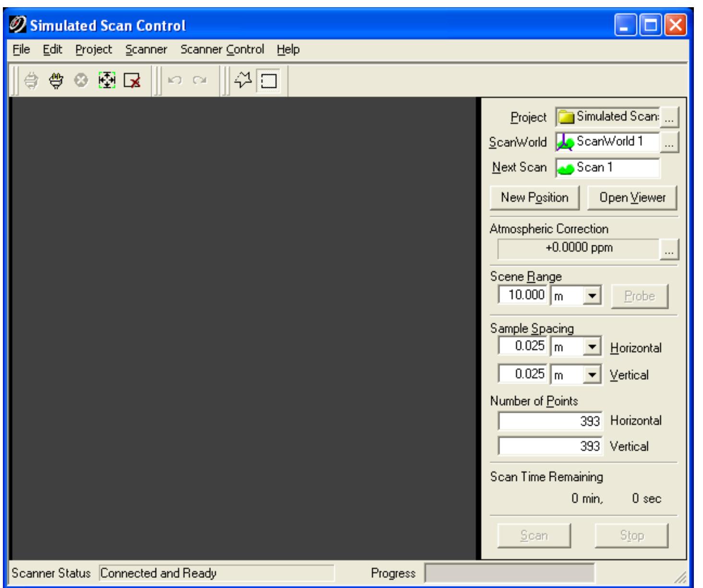Click the disconnect scanner plug icon
This screenshot has height=588, width=703.
coord(56,81)
